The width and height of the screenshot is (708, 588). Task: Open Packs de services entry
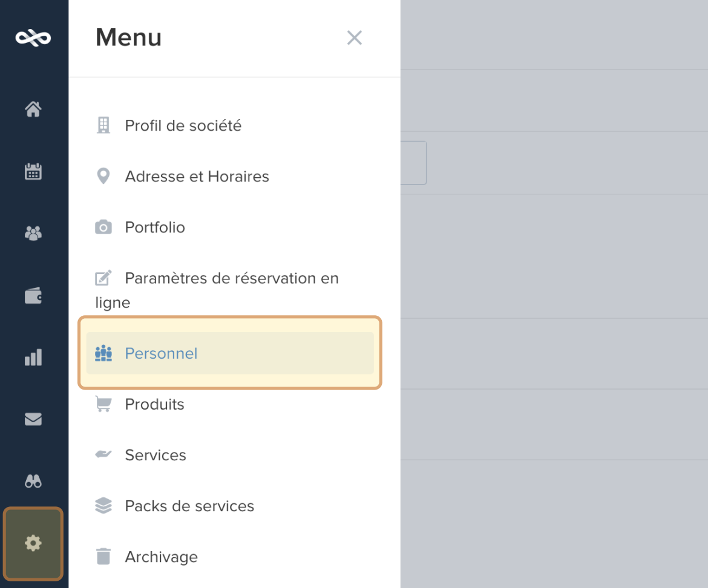(x=189, y=506)
